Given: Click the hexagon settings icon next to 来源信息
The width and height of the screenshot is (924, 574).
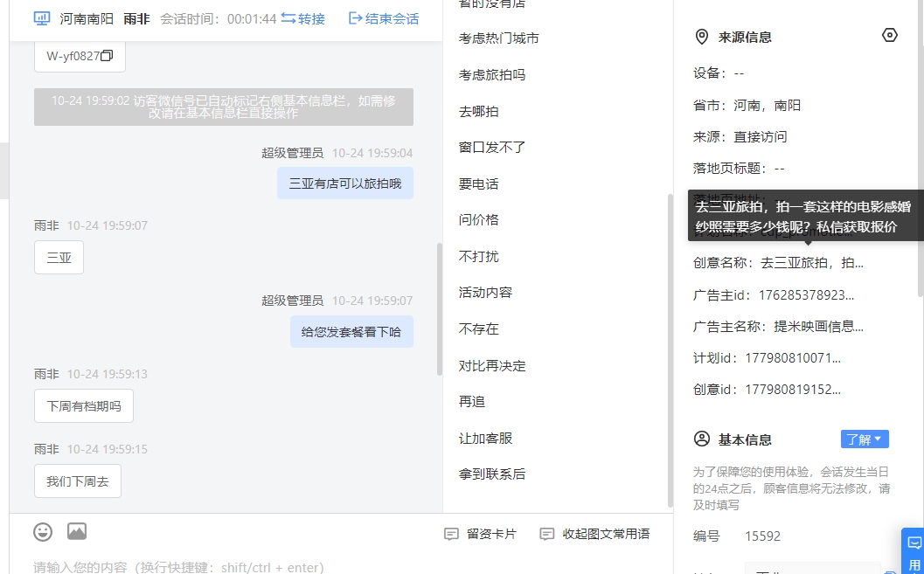Looking at the screenshot, I should click(x=889, y=35).
